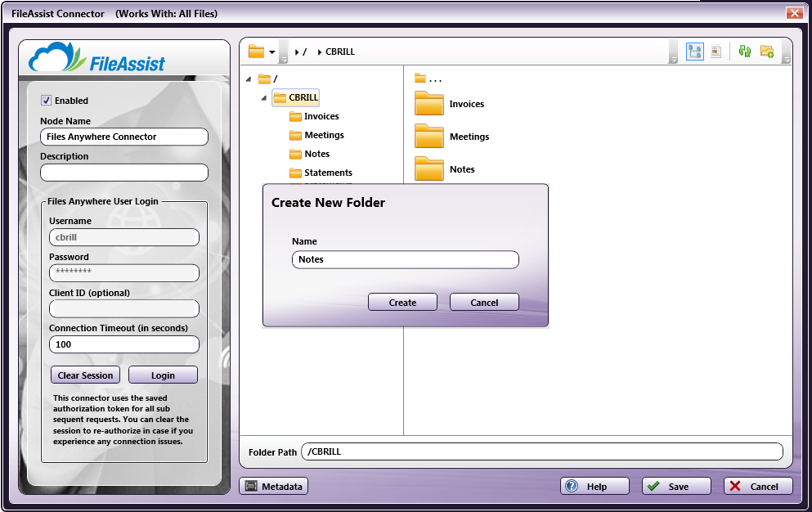Click the new folder Name input field
The height and width of the screenshot is (512, 812).
(x=405, y=259)
